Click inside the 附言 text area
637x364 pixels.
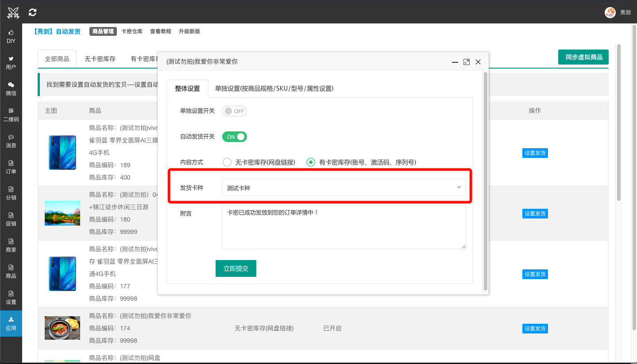coord(344,227)
